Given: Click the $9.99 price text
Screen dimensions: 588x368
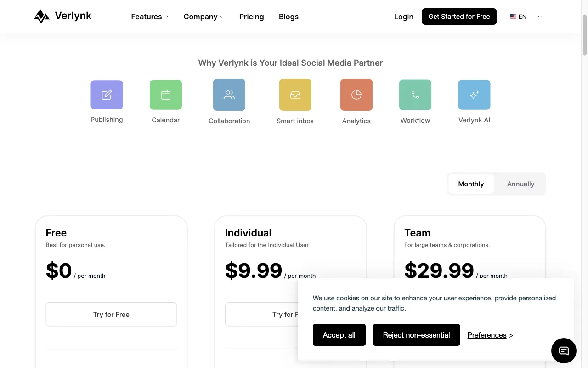Looking at the screenshot, I should [254, 270].
